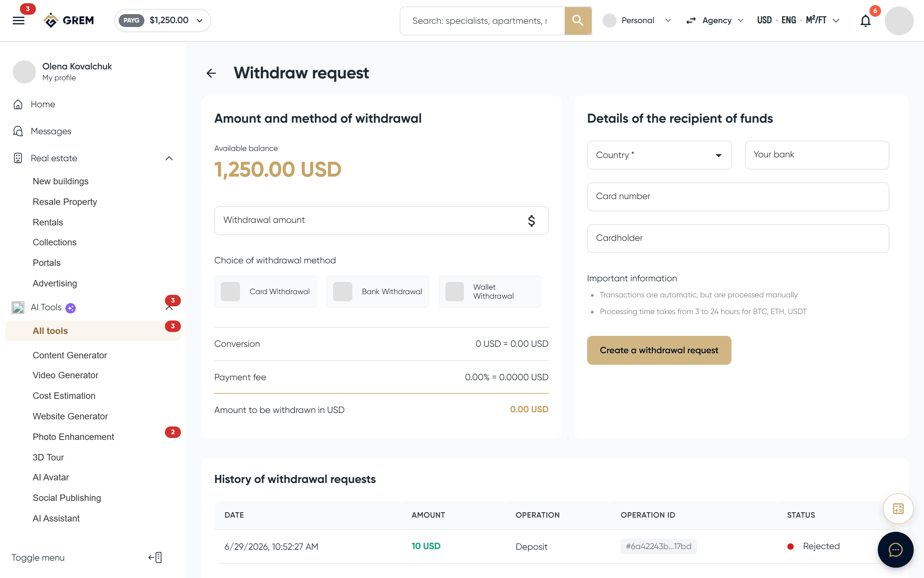924x578 pixels.
Task: Click operation ID #6a42243b...17bd
Action: tap(658, 546)
